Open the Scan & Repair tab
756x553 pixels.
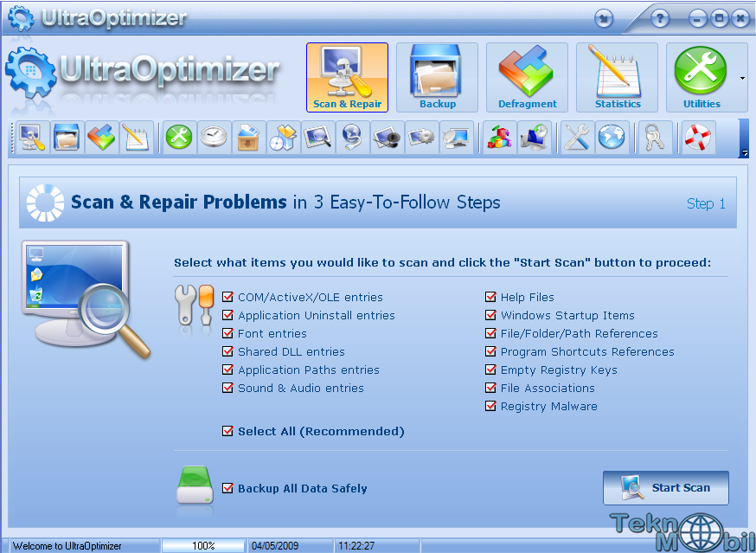347,77
